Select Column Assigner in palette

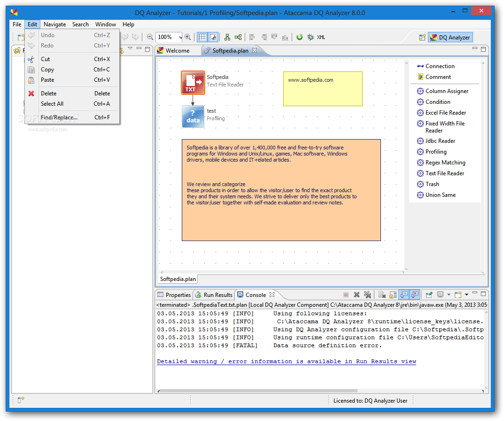(442, 91)
